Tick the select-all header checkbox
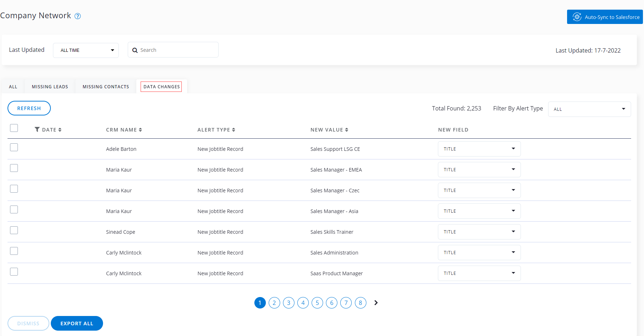Screen dimensions: 644x336 [x=14, y=128]
